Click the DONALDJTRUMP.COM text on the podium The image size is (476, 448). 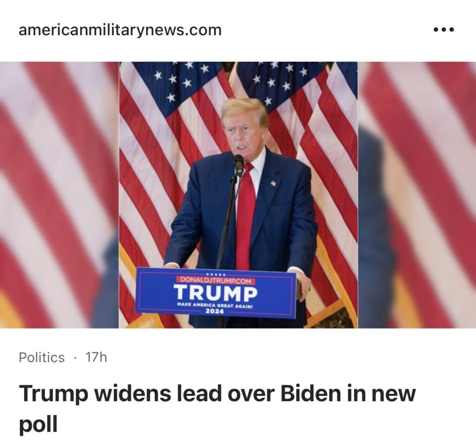pos(216,281)
